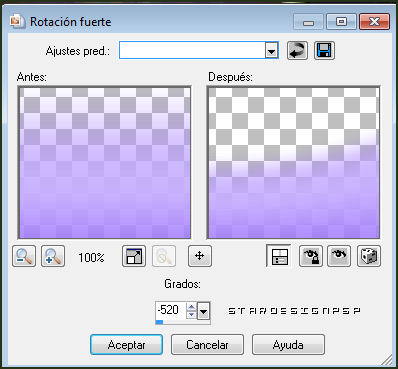Reset settings to default with the arrow icon
Image resolution: width=398 pixels, height=369 pixels.
click(x=297, y=51)
